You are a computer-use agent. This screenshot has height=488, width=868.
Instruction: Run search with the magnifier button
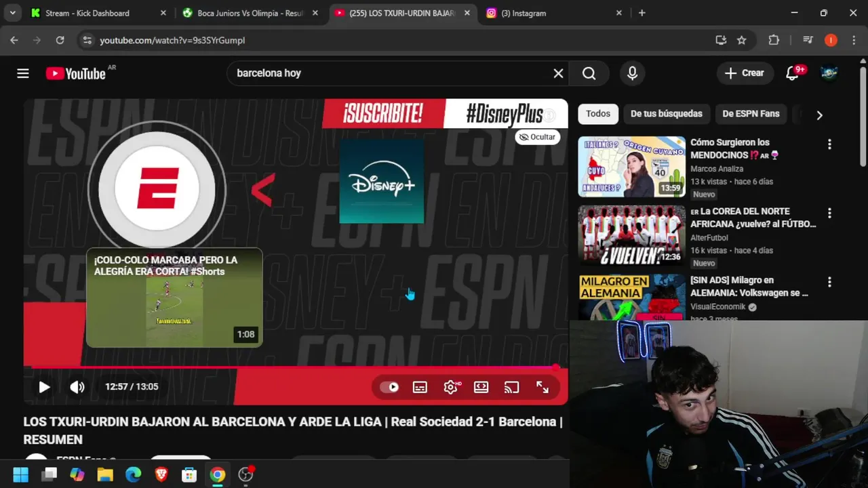point(589,73)
